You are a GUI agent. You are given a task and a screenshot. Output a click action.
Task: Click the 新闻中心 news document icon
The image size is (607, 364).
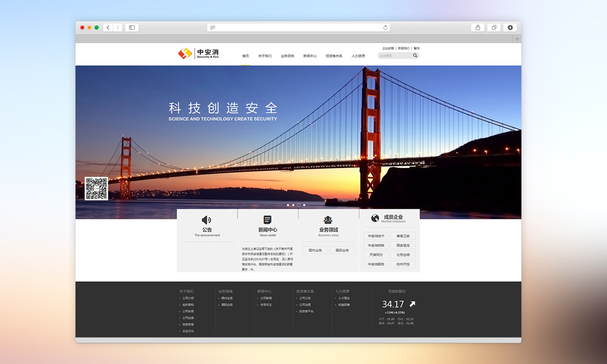coord(267,220)
